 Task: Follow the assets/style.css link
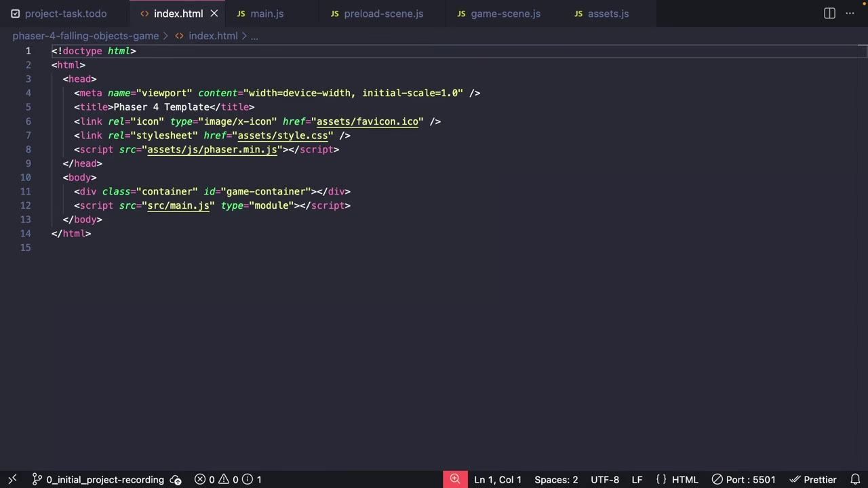(283, 136)
